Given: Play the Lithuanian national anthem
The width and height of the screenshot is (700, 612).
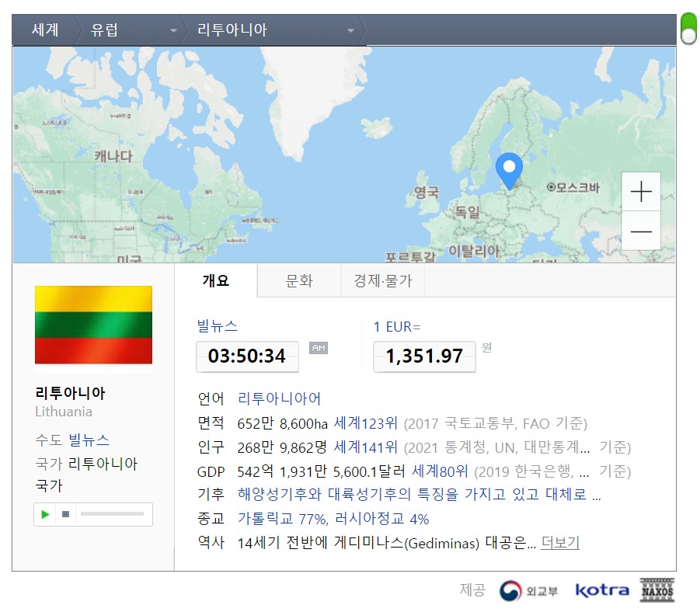Looking at the screenshot, I should click(44, 514).
